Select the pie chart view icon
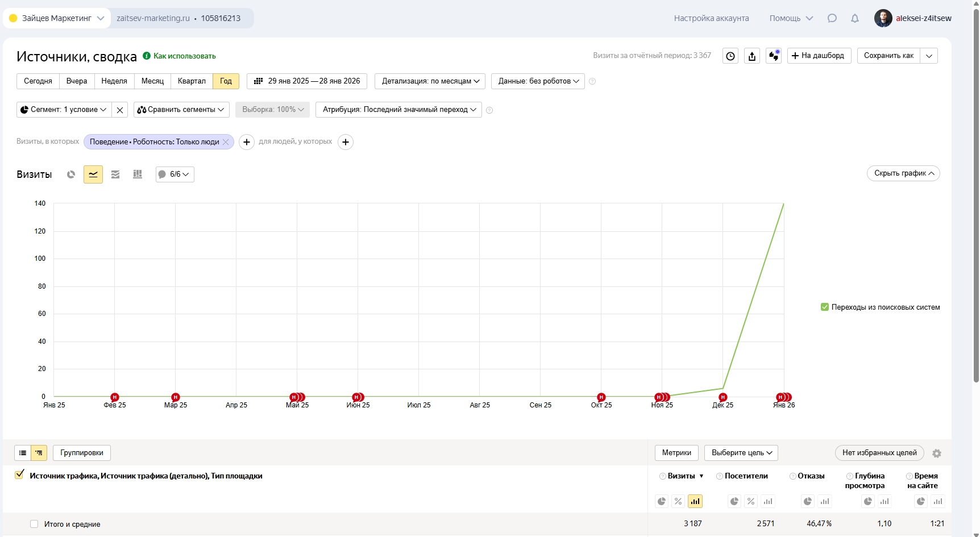This screenshot has height=537, width=980. [71, 174]
